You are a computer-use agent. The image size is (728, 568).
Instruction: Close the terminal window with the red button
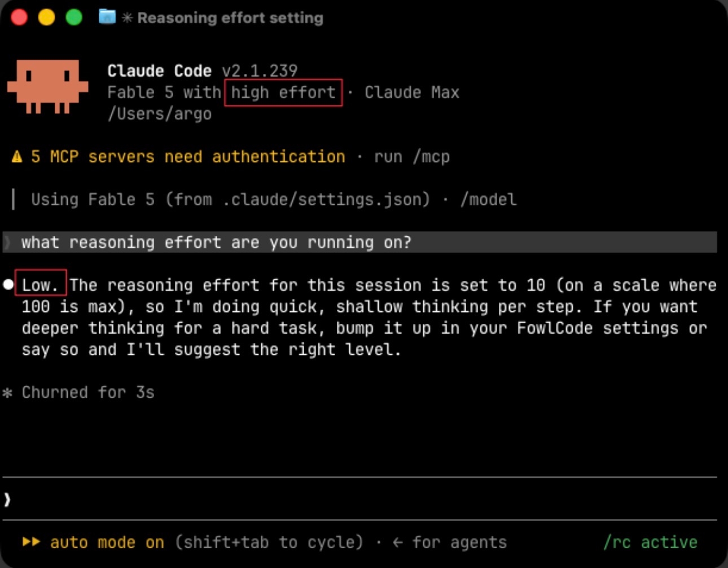click(19, 17)
